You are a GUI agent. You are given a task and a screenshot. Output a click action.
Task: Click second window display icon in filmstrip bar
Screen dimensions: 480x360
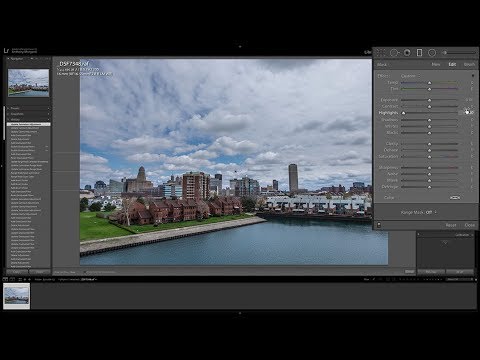[12, 279]
